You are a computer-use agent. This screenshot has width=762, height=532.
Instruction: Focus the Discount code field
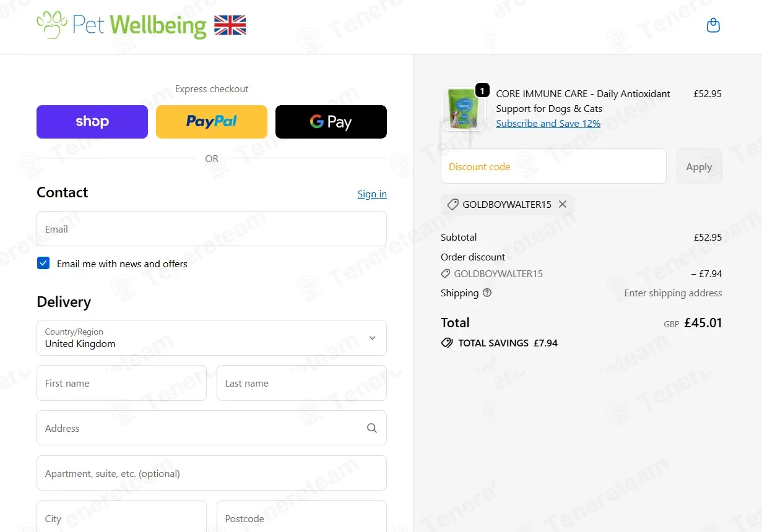553,166
